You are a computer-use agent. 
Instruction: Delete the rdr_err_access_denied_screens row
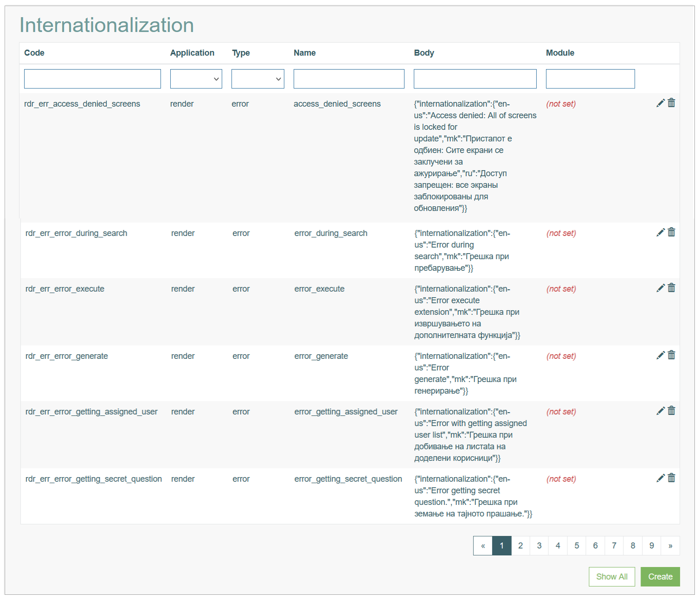coord(671,103)
